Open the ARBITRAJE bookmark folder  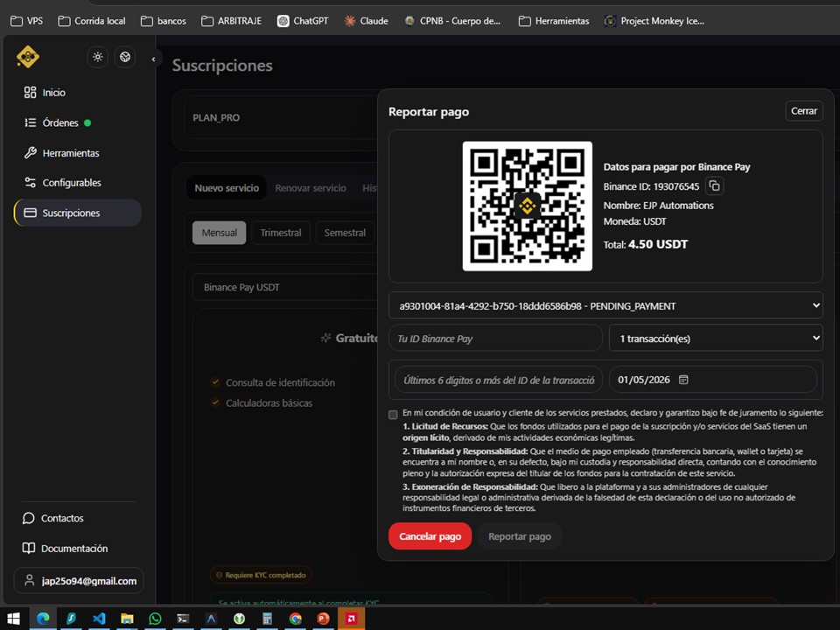[x=231, y=21]
